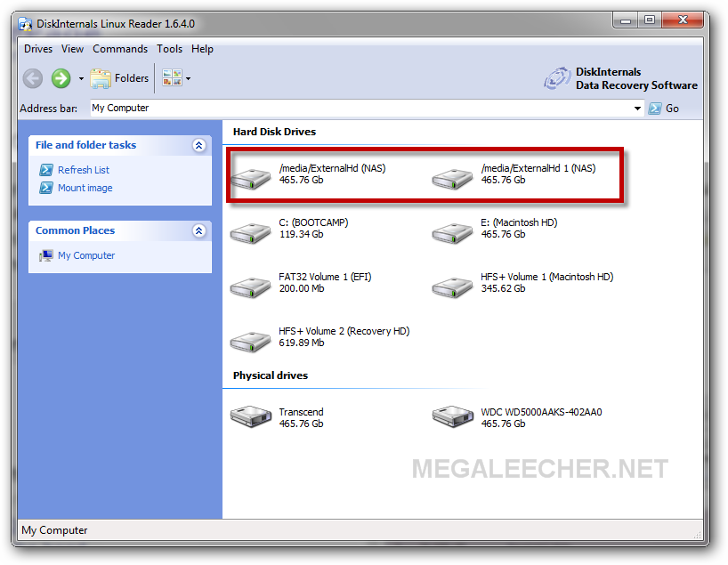Open the Drives menu

38,49
